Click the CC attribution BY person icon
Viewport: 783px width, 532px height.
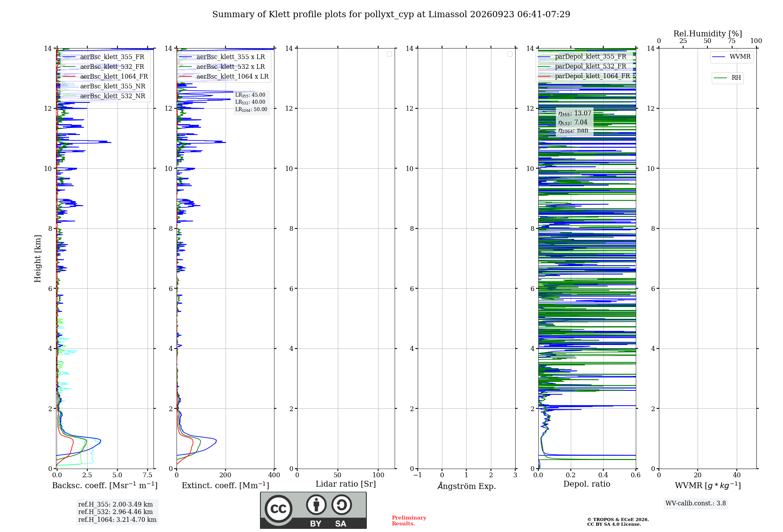point(316,505)
